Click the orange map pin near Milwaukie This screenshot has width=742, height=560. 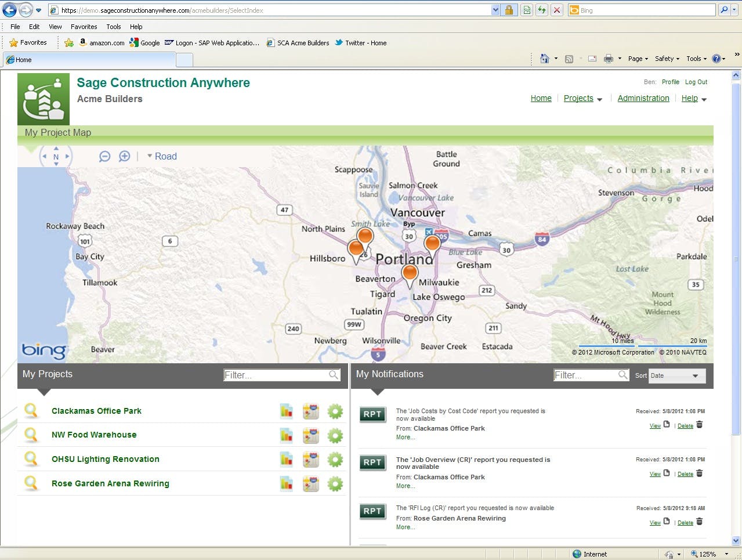pyautogui.click(x=410, y=273)
